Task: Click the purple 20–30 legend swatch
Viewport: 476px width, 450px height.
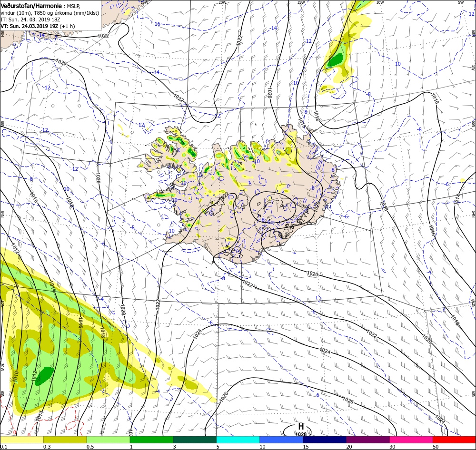Action: [x=368, y=440]
